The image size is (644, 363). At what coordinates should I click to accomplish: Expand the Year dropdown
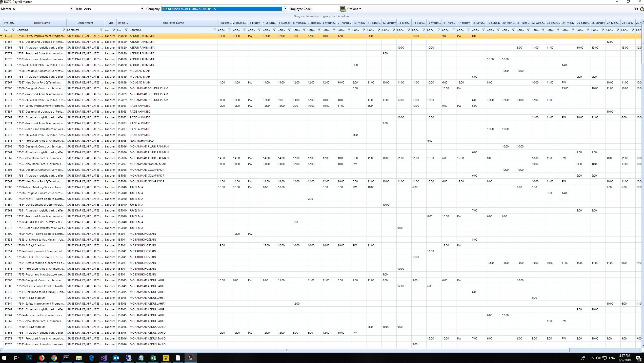point(142,9)
